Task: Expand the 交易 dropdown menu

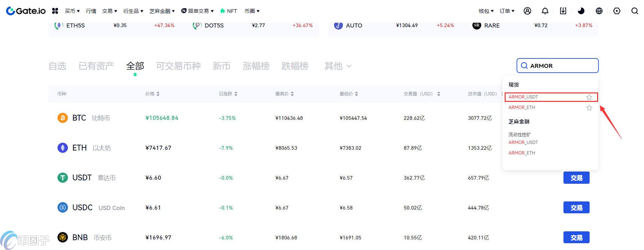Action: pyautogui.click(x=109, y=11)
